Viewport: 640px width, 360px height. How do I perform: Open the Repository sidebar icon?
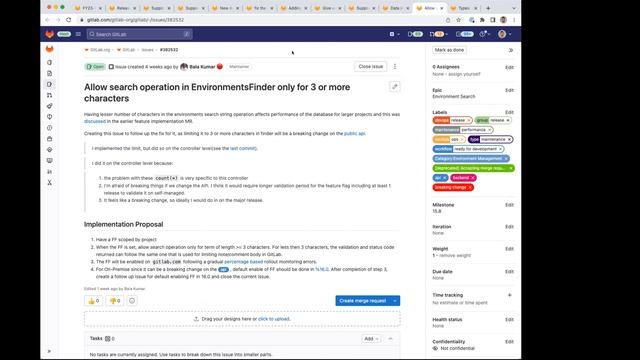point(49,73)
